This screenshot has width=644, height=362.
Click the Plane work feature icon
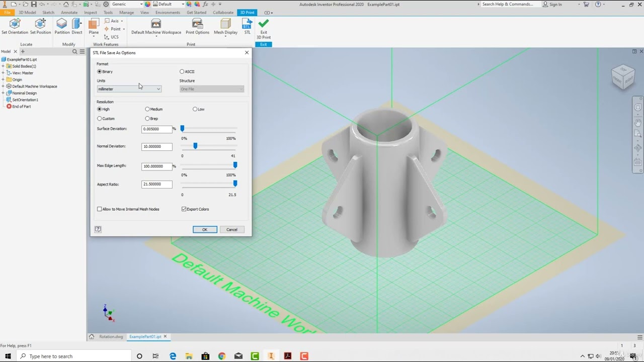coord(94,27)
